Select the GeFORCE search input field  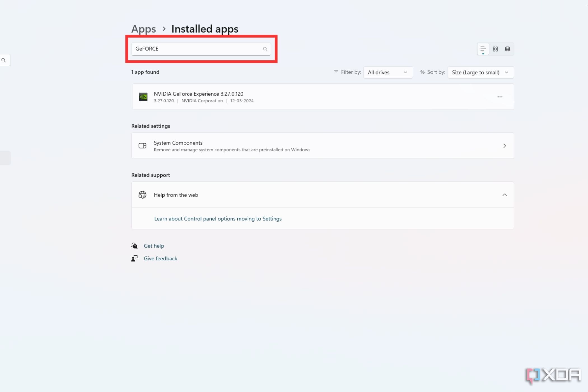(201, 48)
